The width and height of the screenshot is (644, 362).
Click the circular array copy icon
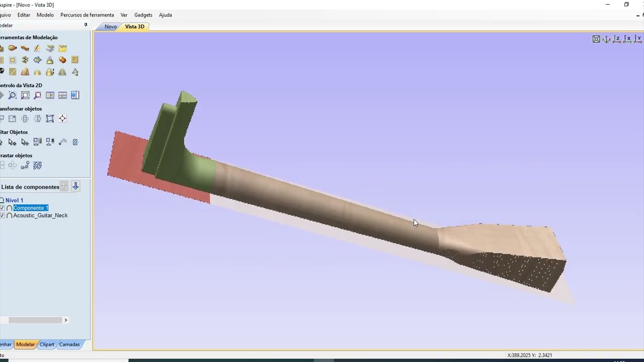(x=13, y=165)
